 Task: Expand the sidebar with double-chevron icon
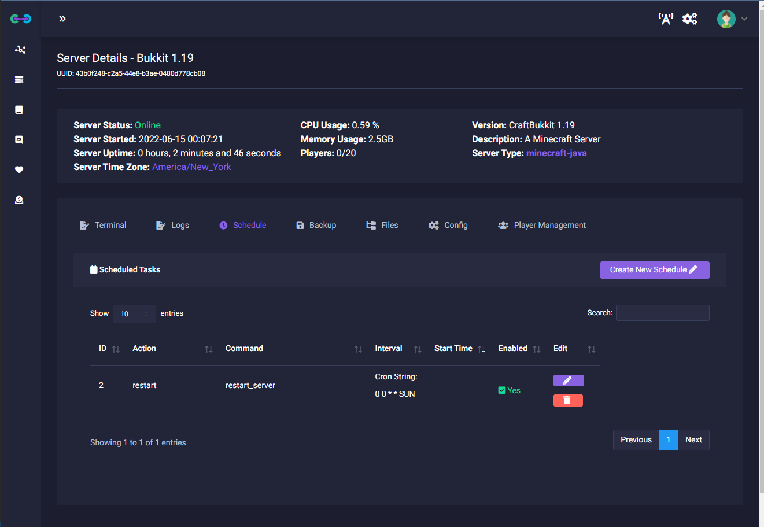coord(62,19)
